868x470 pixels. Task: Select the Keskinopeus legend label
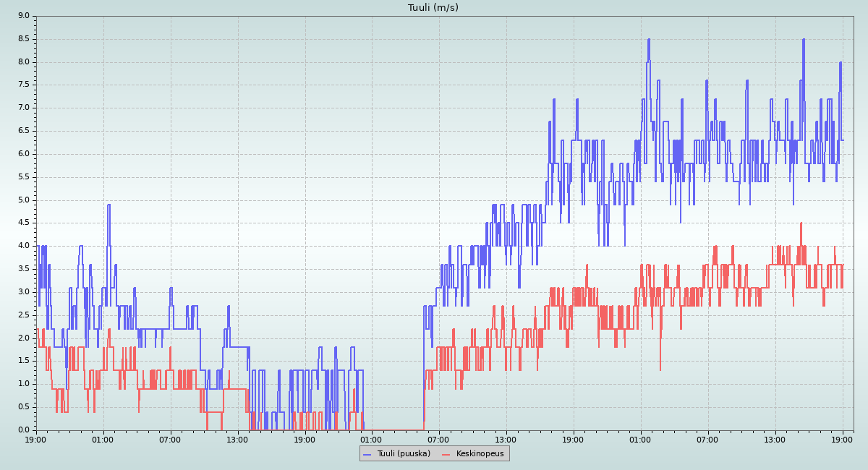point(480,453)
